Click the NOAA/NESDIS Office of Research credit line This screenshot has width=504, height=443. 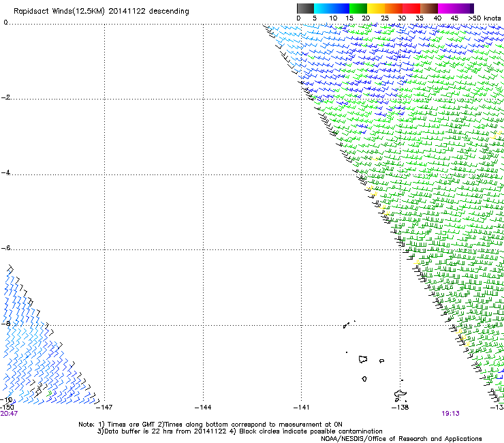(401, 439)
